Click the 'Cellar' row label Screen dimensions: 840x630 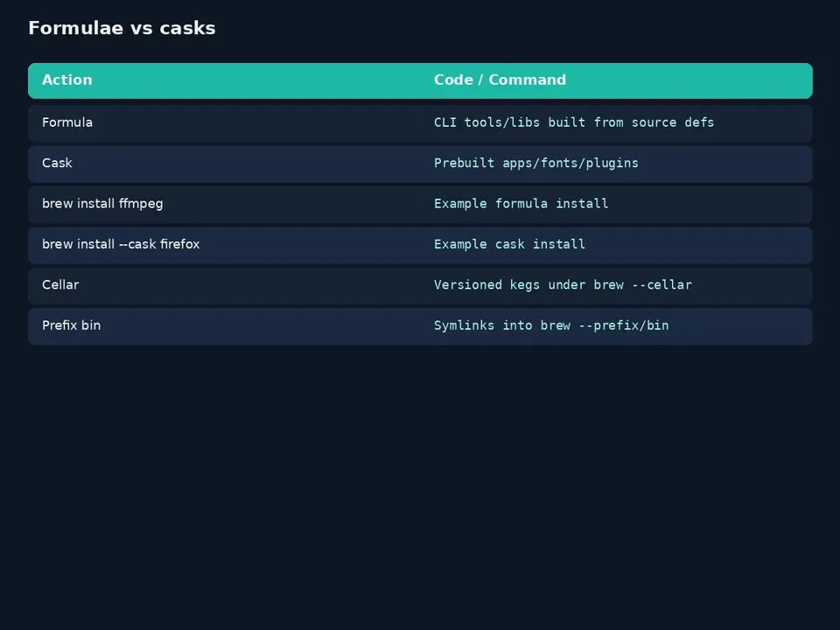tap(60, 285)
